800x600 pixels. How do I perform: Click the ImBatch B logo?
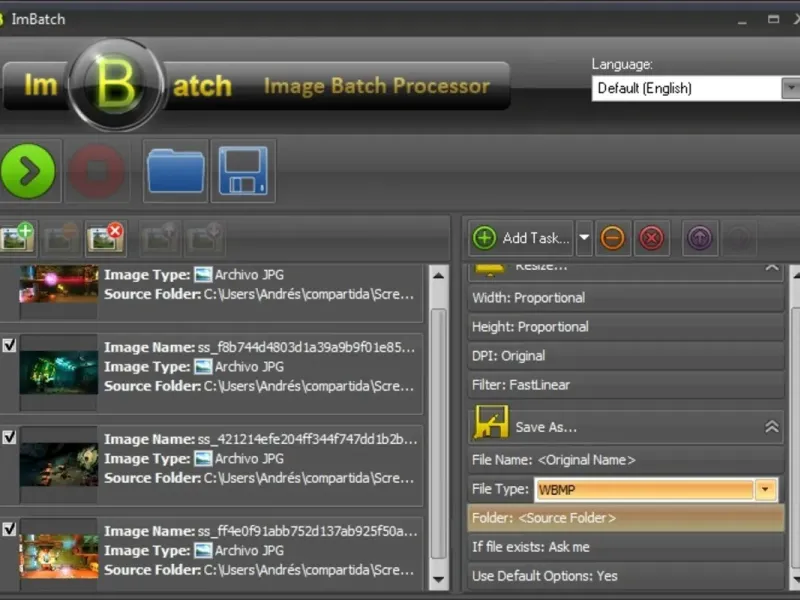116,85
